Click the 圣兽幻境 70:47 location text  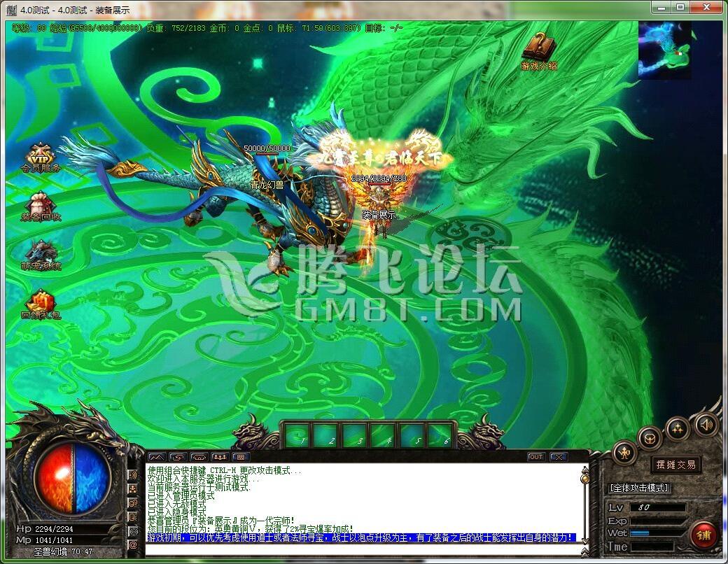click(x=64, y=552)
